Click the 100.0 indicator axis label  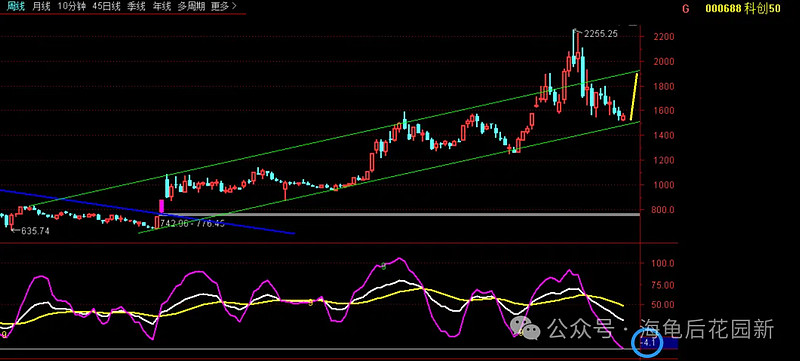663,264
